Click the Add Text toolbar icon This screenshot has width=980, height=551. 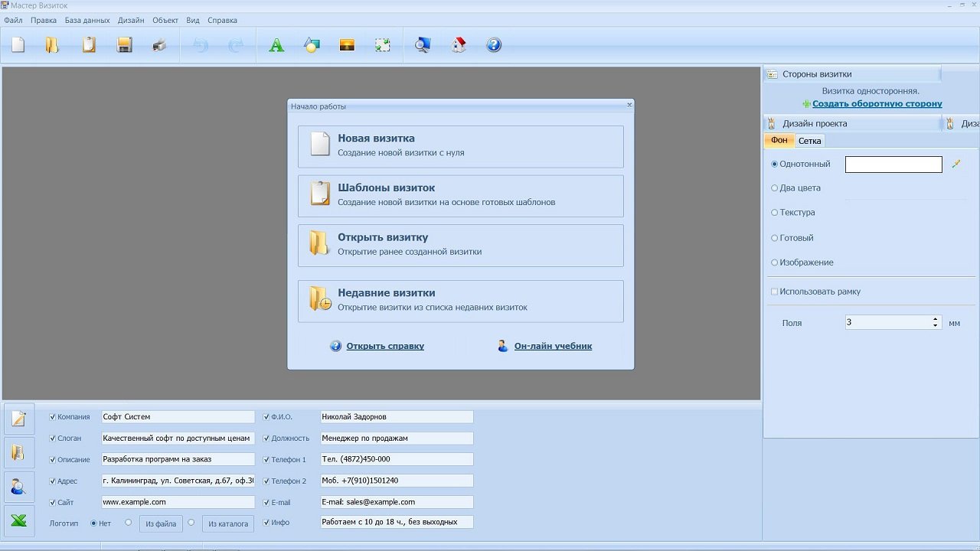point(276,46)
